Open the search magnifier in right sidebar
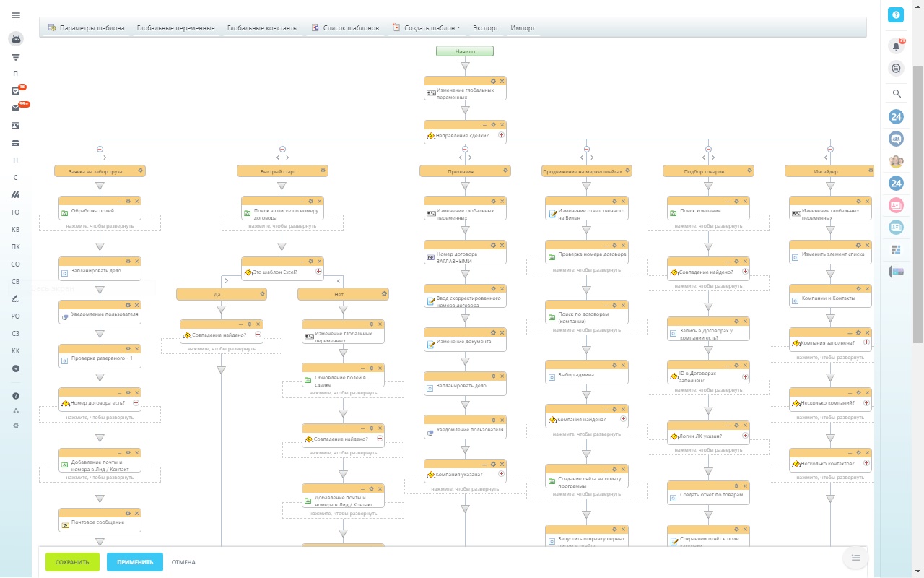This screenshot has height=578, width=924. [x=896, y=93]
